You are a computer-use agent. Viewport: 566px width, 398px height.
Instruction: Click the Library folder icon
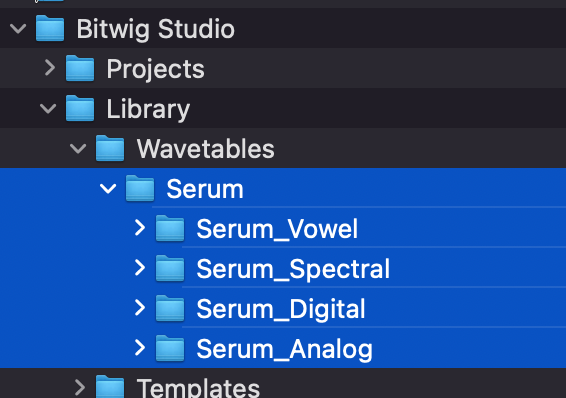point(80,108)
